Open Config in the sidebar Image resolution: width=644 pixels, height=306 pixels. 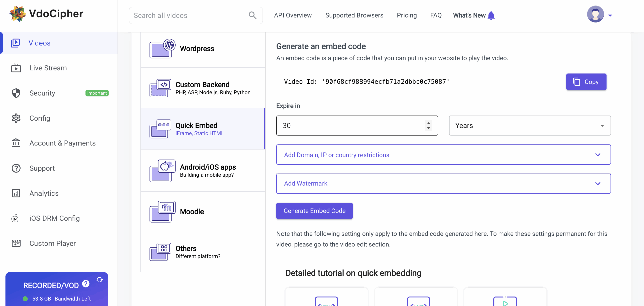pos(59,118)
